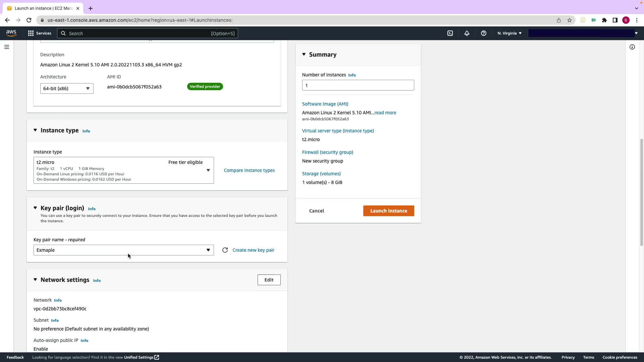Screen dimensions: 644x362
Task: Collapse the Summary panel
Action: [304, 54]
